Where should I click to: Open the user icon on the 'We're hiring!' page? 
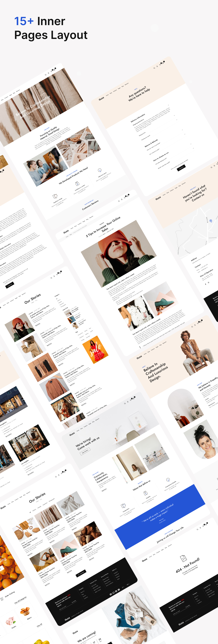(128, 402)
